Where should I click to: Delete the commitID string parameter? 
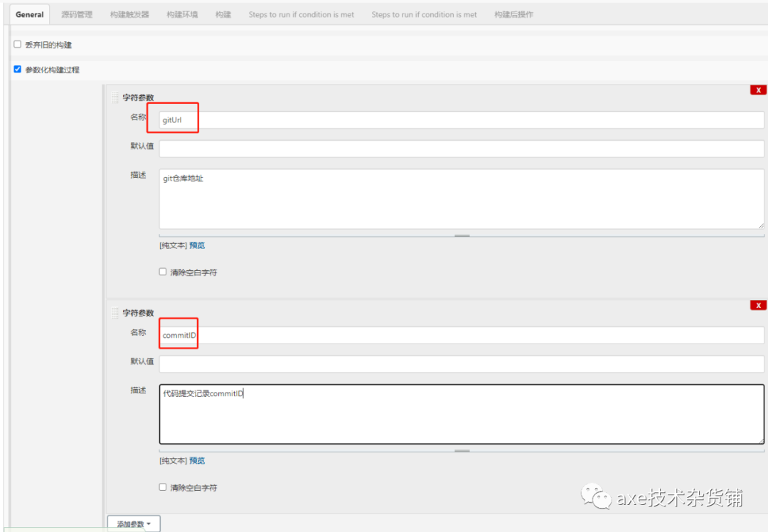point(758,305)
